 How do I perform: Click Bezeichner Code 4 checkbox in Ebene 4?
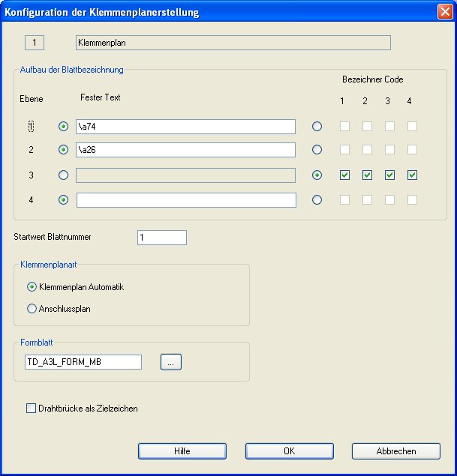412,199
